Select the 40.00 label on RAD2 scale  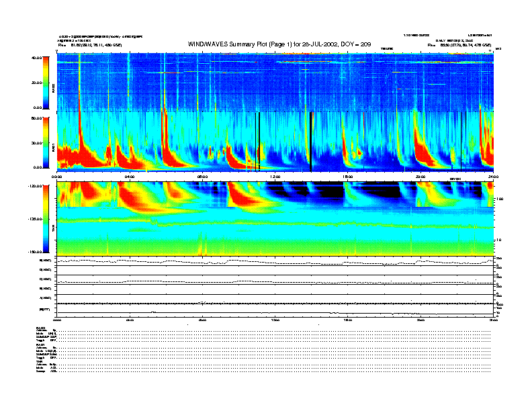[36, 58]
